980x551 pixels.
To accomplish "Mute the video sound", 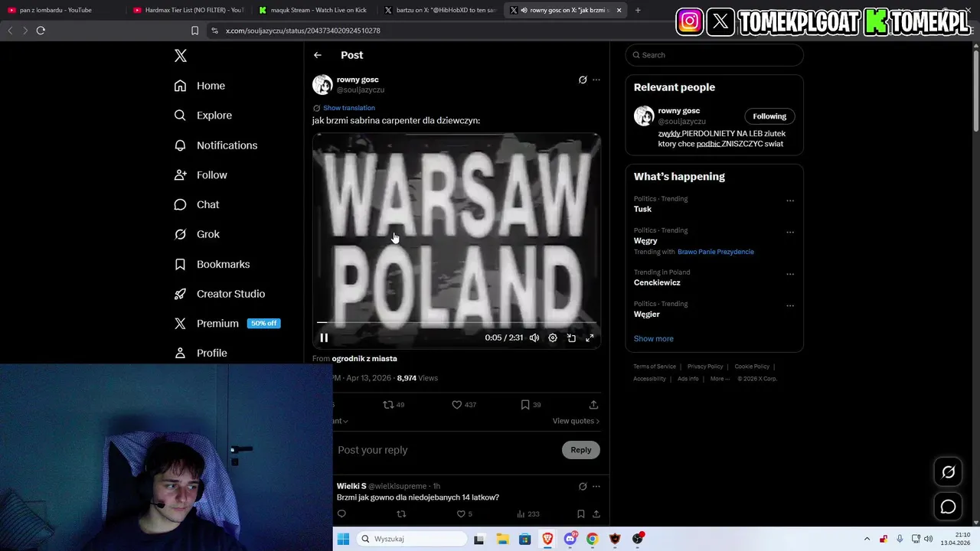I will pos(534,337).
